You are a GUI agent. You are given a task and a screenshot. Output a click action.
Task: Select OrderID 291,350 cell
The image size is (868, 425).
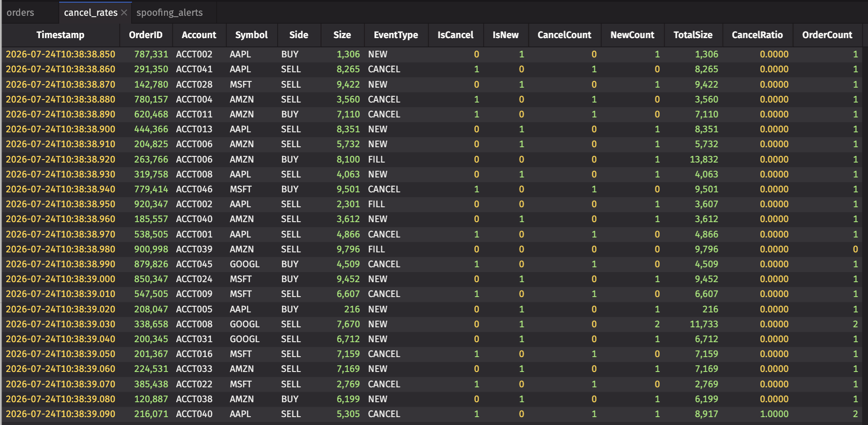coord(146,69)
